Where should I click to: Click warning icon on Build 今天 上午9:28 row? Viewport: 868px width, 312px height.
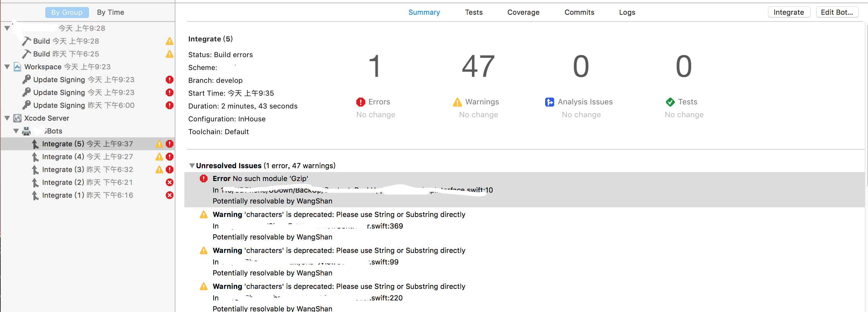tap(170, 41)
